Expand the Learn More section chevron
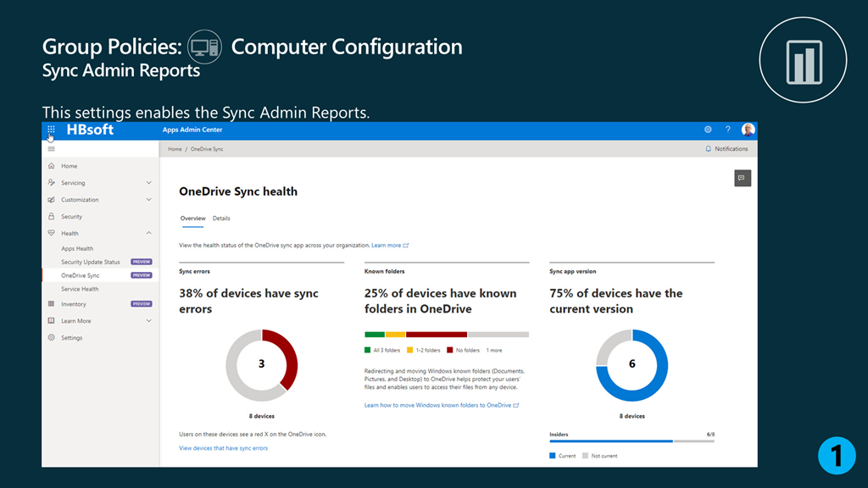868x488 pixels. 149,321
